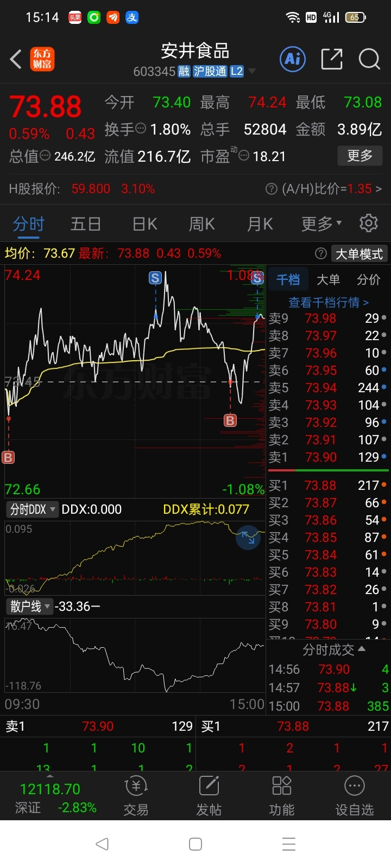Screen dimensions: 391x868
Task: Switch to 月K tab
Action: click(x=260, y=224)
